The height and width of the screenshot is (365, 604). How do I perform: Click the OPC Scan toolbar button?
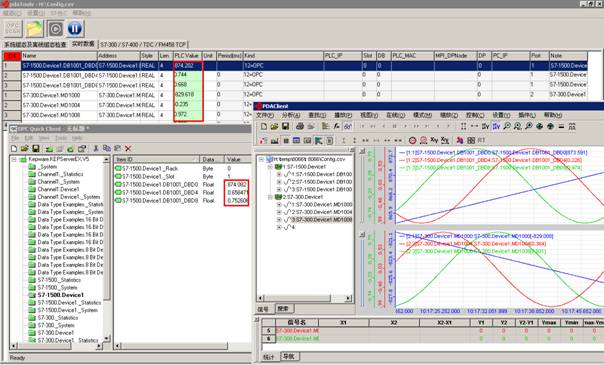(x=13, y=28)
